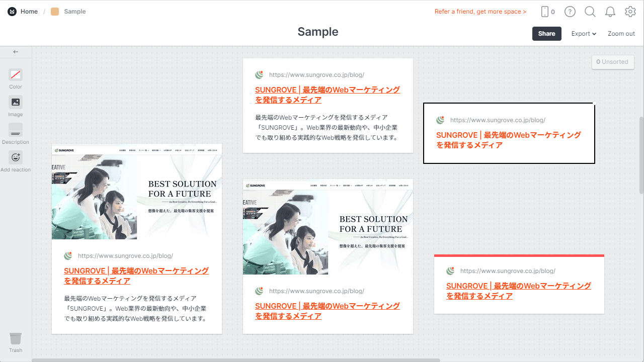The height and width of the screenshot is (362, 644).
Task: Click the URL text in the red-topped card
Action: [x=508, y=271]
